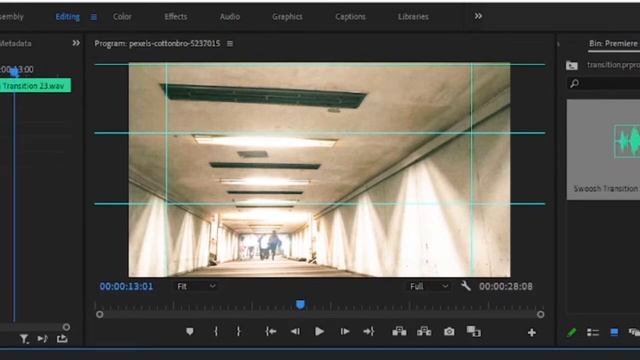Open the Graphics workspace tab
Screen dimensions: 640x360
pos(287,17)
